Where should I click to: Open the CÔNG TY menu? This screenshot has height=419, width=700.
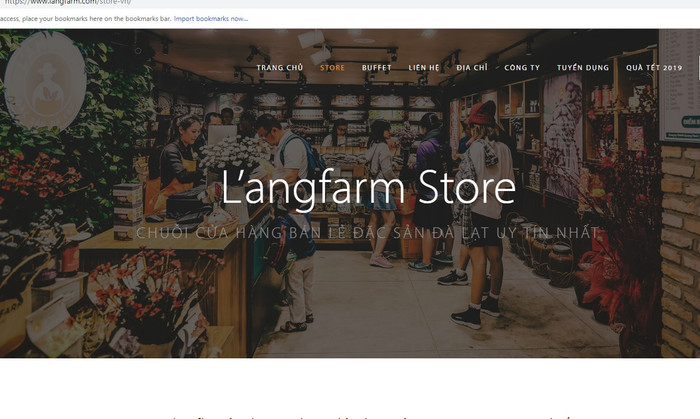[522, 67]
